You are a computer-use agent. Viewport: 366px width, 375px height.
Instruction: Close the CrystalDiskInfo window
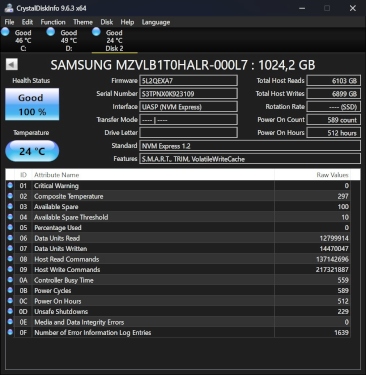(x=353, y=8)
